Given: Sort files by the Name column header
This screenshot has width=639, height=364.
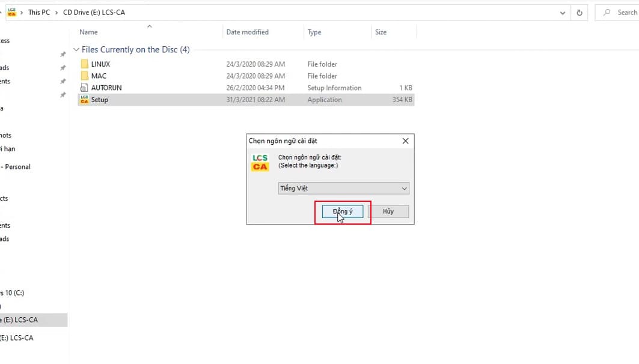Looking at the screenshot, I should (x=88, y=32).
